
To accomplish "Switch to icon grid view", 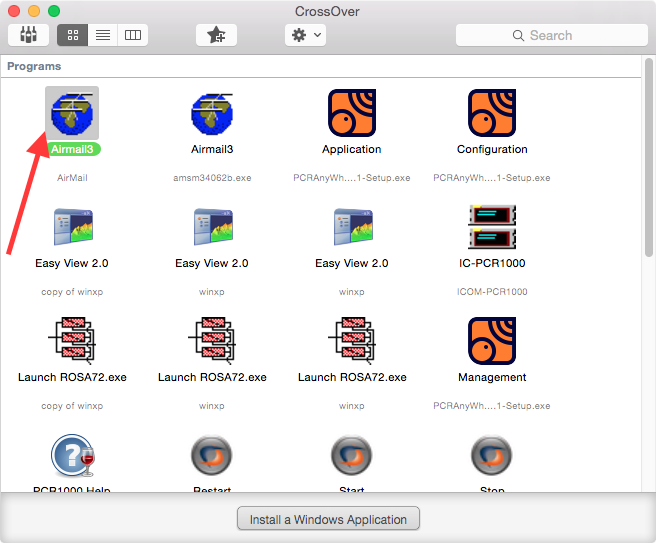I will point(73,35).
